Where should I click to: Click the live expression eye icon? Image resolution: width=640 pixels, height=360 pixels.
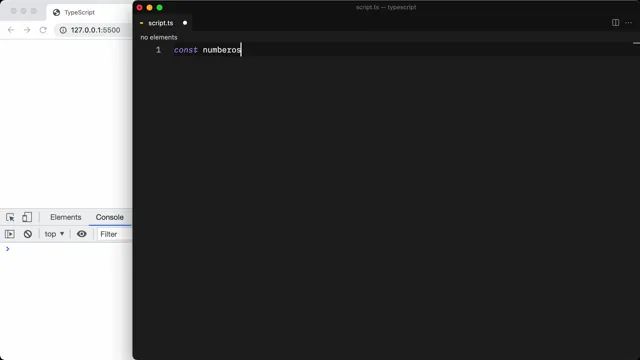tap(82, 234)
